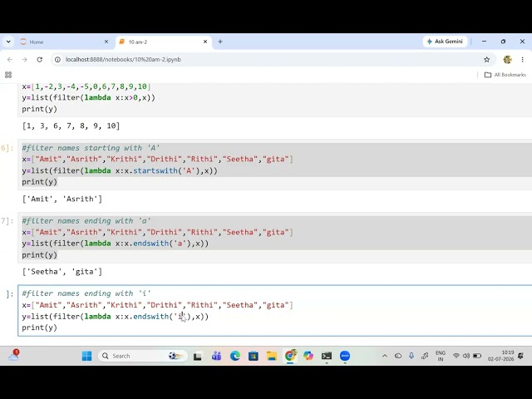Open a new browser tab
Viewport: 532px width, 399px height.
pos(220,42)
